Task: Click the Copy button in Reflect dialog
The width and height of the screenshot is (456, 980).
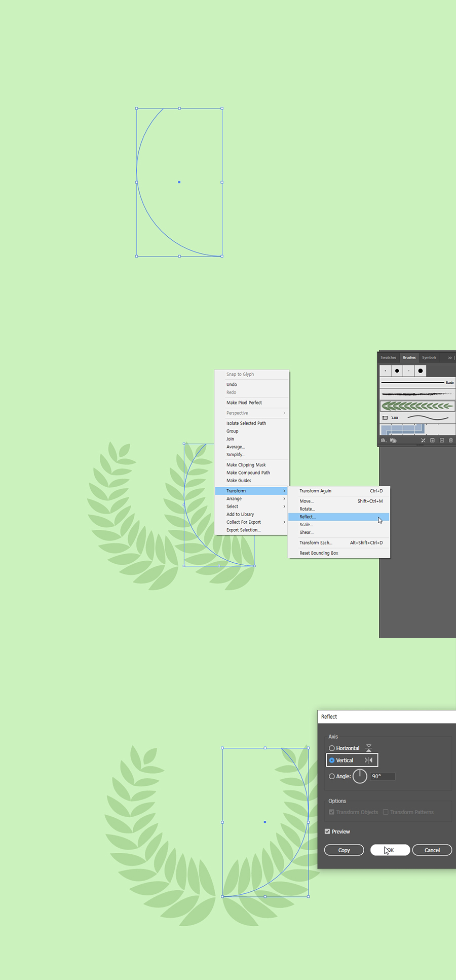Action: point(344,850)
